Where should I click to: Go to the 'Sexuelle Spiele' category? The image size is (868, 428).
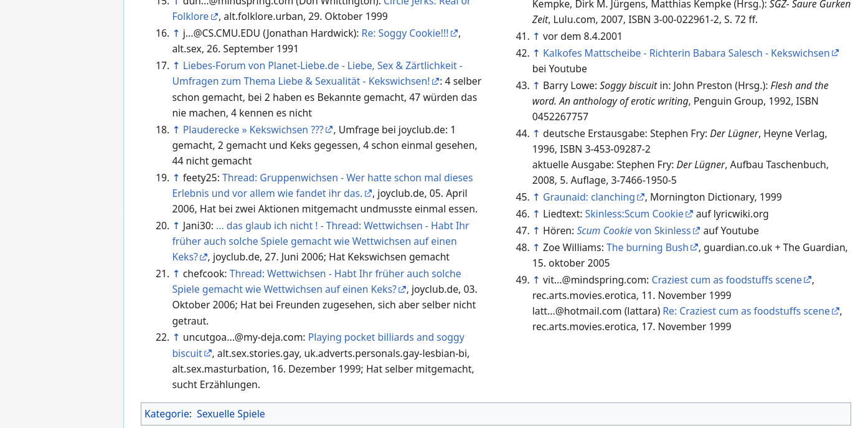(x=231, y=414)
